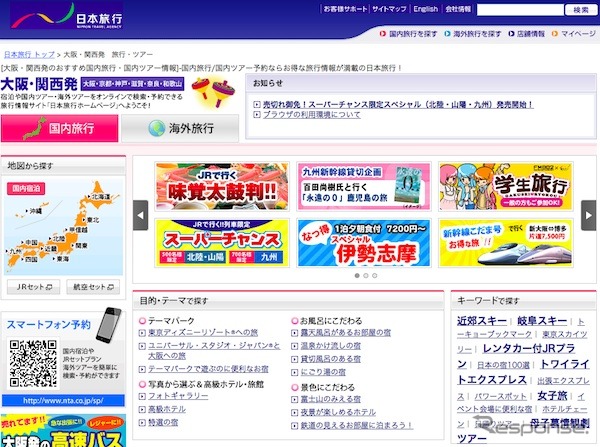Select 東北 region on the map
Screen dimensions: 600x447
[x=93, y=220]
